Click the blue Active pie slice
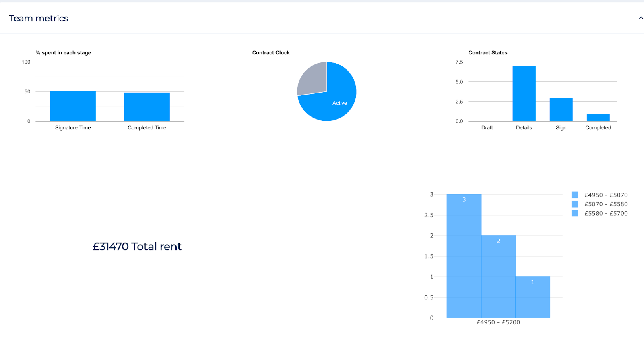Screen dimensions: 644x357 pyautogui.click(x=334, y=101)
